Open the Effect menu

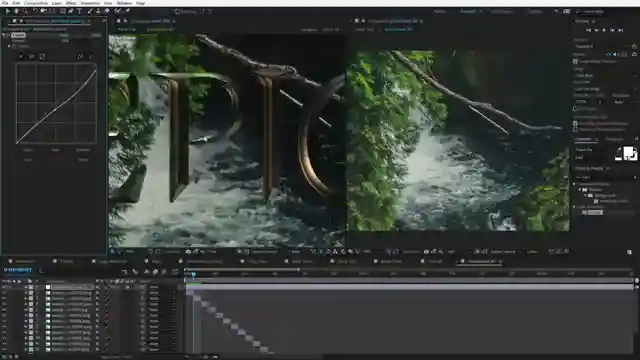[71, 3]
